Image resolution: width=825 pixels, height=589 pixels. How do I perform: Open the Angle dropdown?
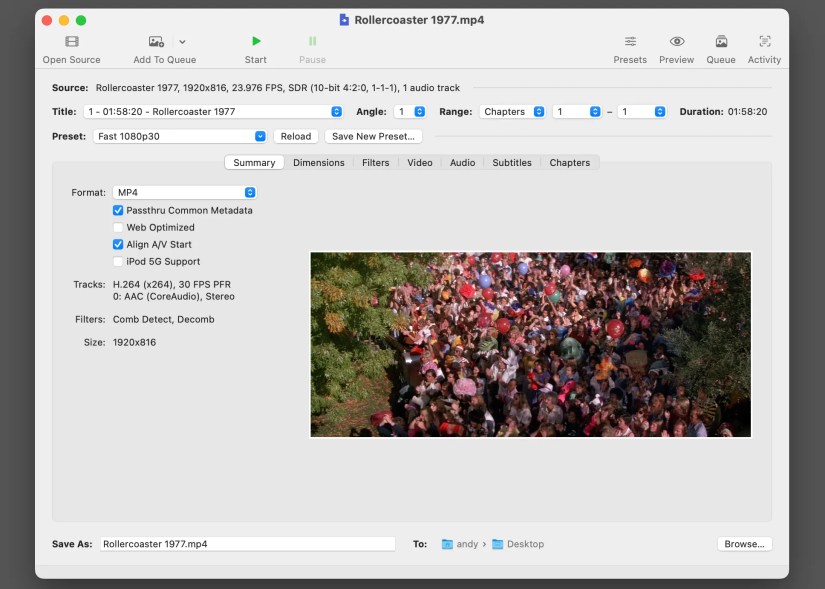tap(410, 112)
